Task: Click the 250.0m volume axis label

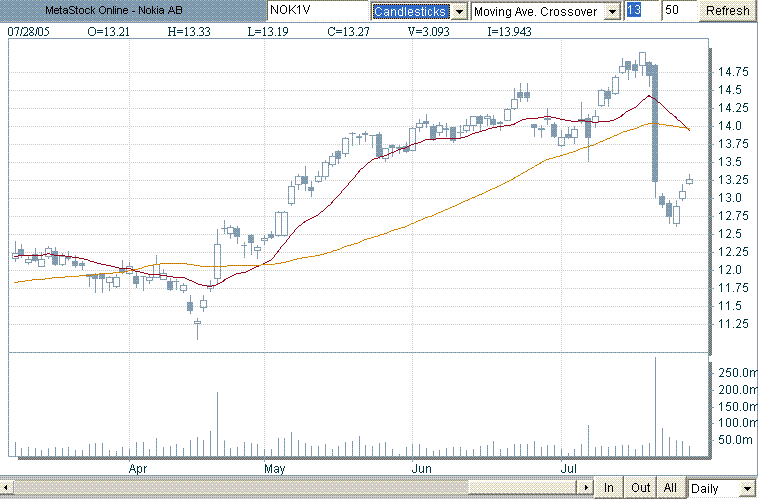Action: point(738,373)
